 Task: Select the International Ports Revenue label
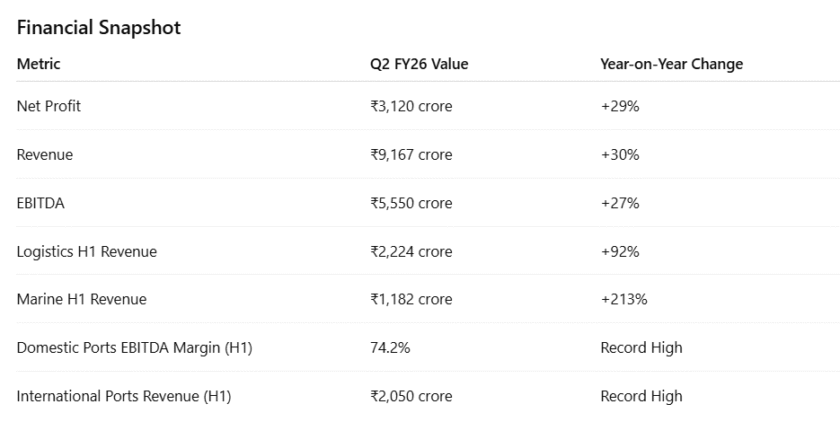pos(124,396)
